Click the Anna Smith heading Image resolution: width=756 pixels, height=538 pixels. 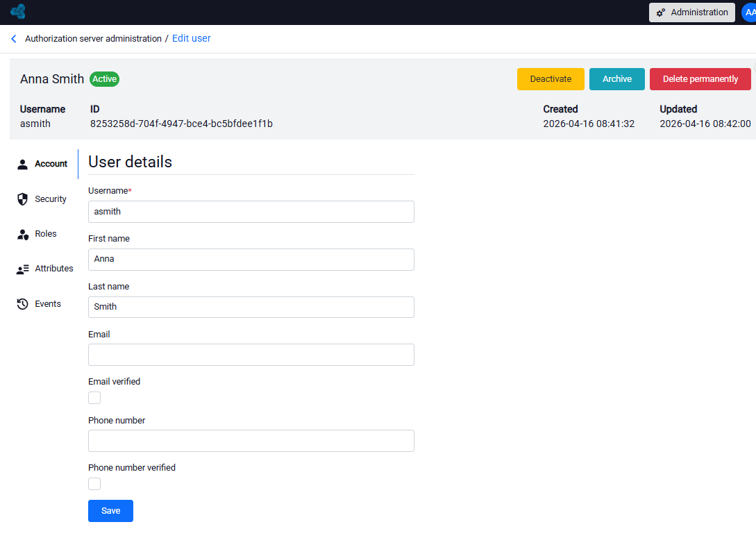(x=52, y=79)
